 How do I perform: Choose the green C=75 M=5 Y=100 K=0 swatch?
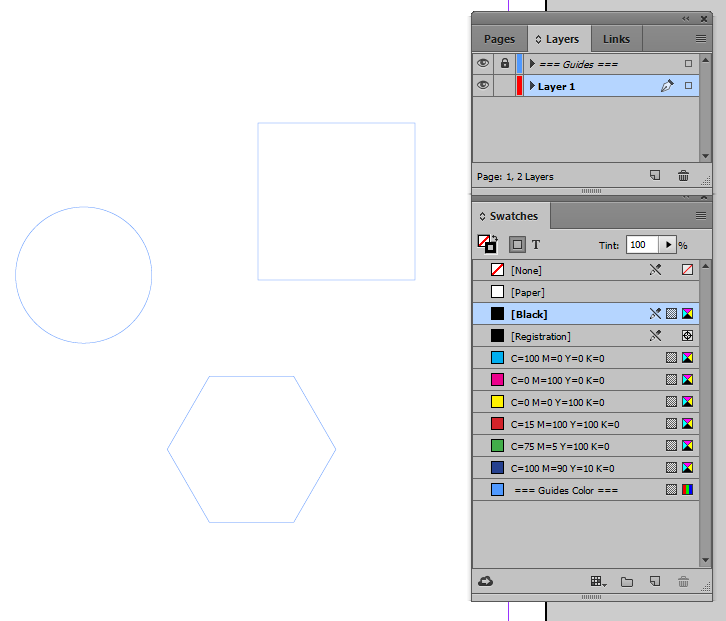coord(586,446)
